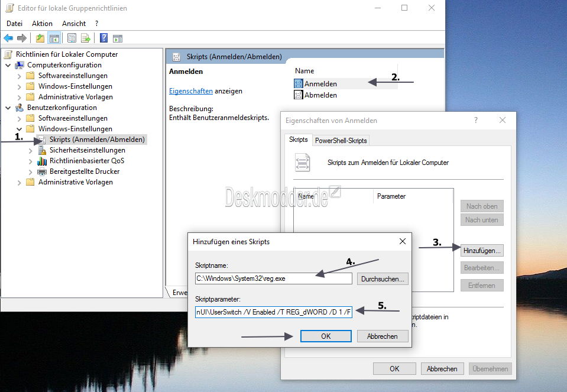Image resolution: width=567 pixels, height=392 pixels.
Task: Click the Forward navigation arrow
Action: [21, 38]
